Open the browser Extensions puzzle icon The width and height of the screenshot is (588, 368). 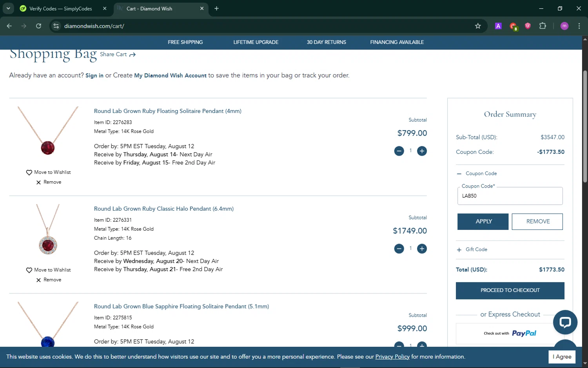point(543,26)
